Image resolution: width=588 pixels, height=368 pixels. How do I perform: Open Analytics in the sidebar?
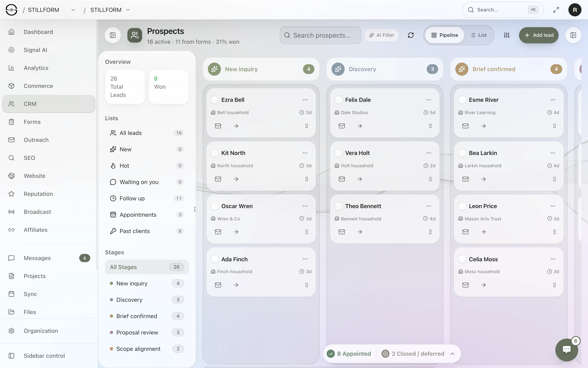coord(49,68)
